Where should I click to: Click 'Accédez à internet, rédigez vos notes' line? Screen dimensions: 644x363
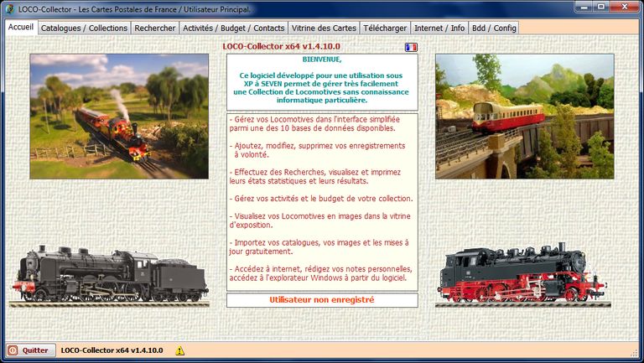(321, 269)
